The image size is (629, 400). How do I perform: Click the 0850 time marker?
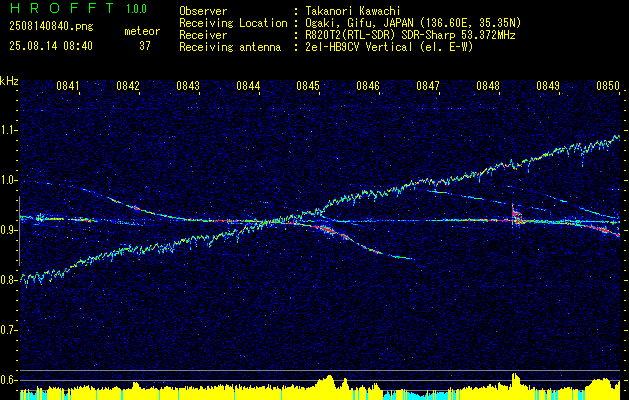tap(608, 86)
